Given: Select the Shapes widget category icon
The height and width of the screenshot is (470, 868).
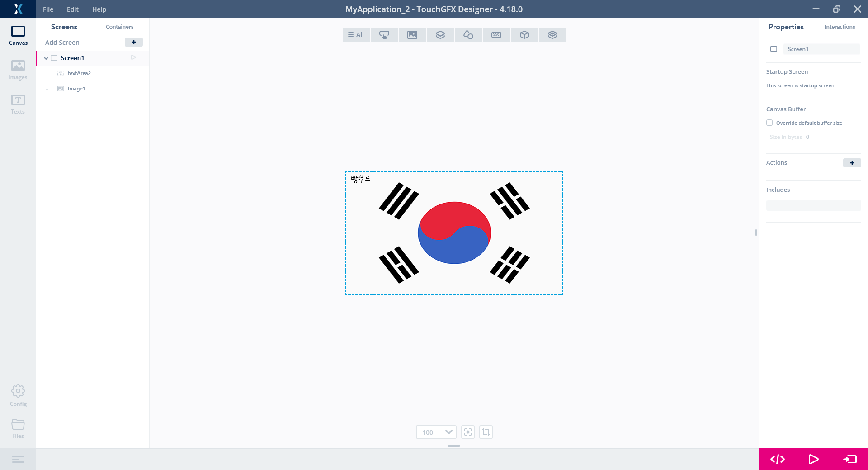Looking at the screenshot, I should point(468,35).
